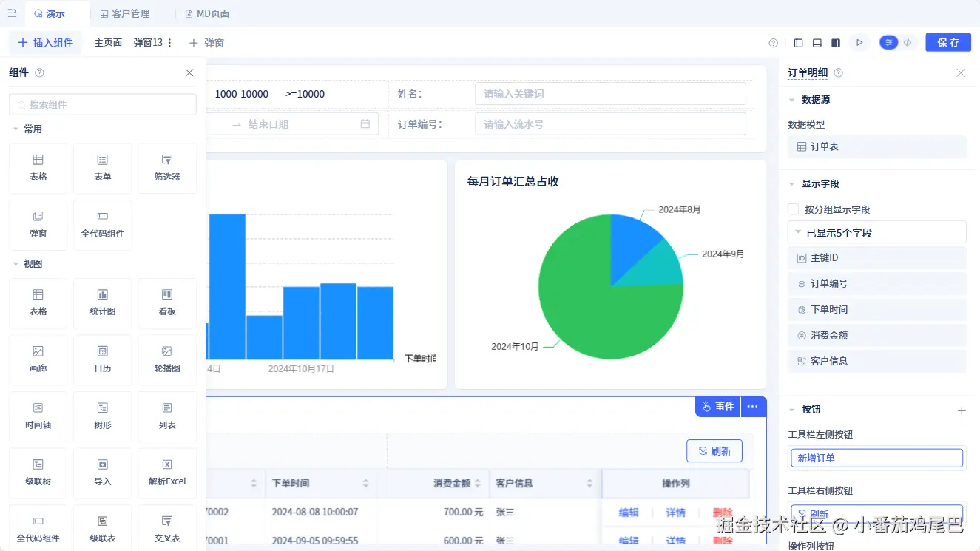980x551 pixels.
Task: Click 详情 link in 700.00 元 row
Action: (x=675, y=513)
